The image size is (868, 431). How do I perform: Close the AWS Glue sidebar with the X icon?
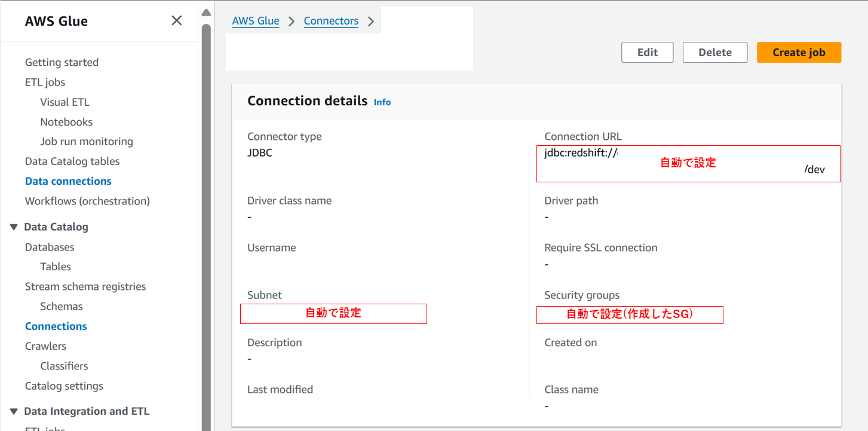point(176,20)
